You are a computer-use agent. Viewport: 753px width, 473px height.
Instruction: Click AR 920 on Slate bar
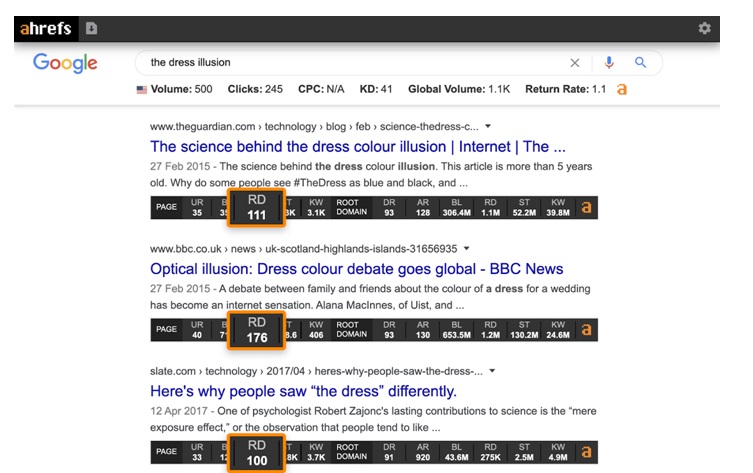point(423,452)
